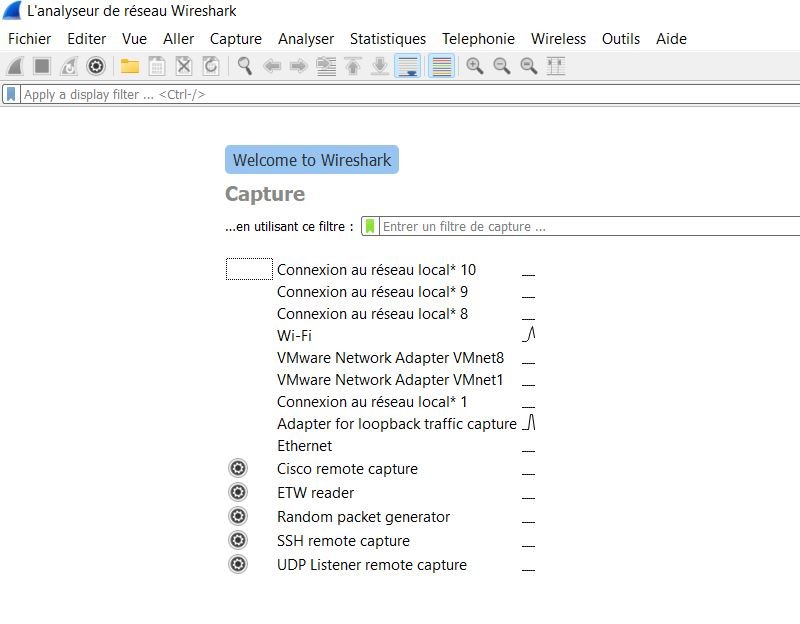Select the Cisco remote capture entry
Image resolution: width=800 pixels, height=624 pixels.
pyautogui.click(x=347, y=468)
